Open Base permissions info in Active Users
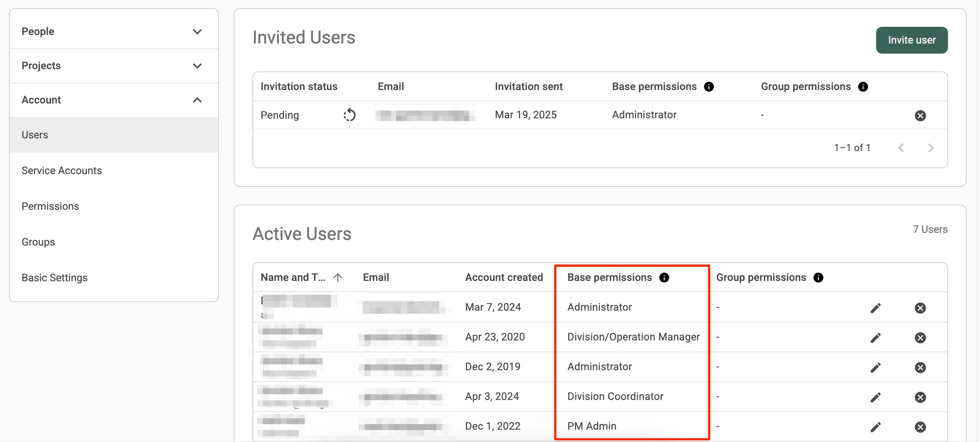Viewport: 980px width, 442px height. 664,278
